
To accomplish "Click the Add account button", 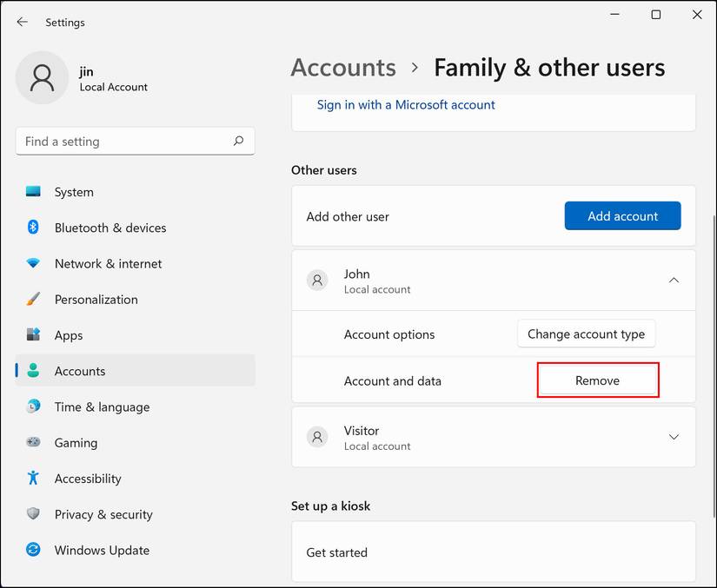I will click(x=622, y=216).
